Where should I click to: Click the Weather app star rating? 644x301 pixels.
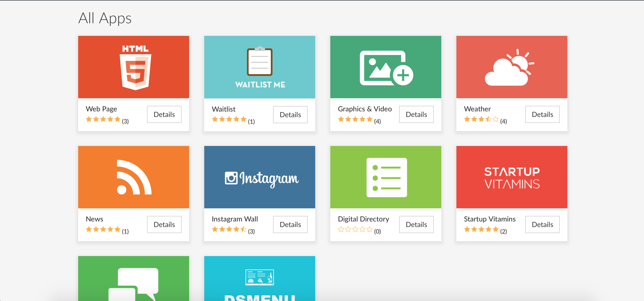(x=481, y=119)
